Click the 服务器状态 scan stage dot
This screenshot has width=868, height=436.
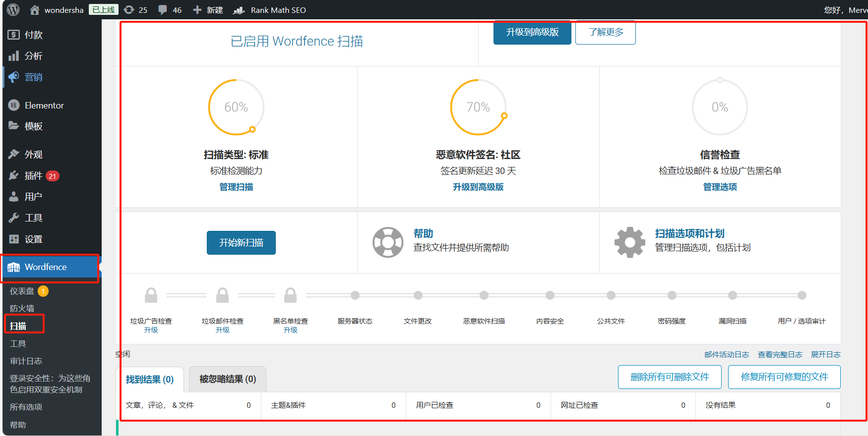coord(355,295)
